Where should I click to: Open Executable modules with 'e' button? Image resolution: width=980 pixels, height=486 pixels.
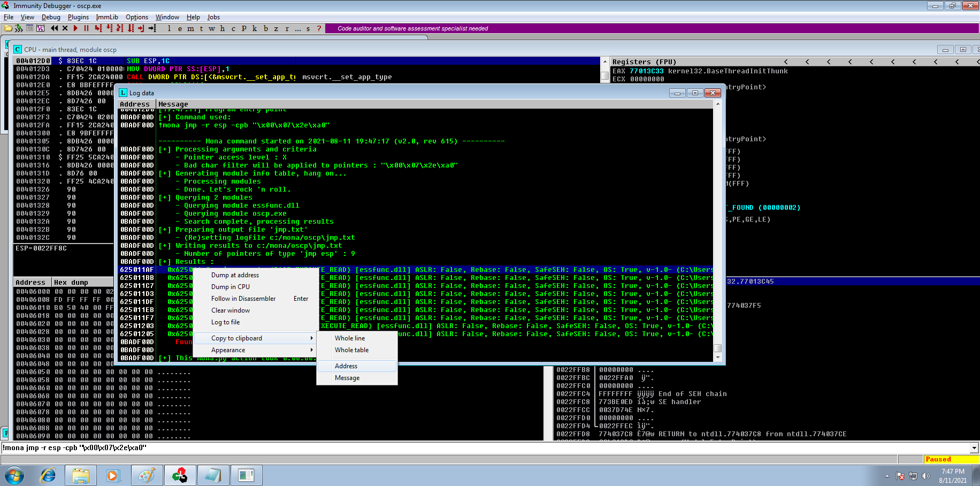coord(180,28)
